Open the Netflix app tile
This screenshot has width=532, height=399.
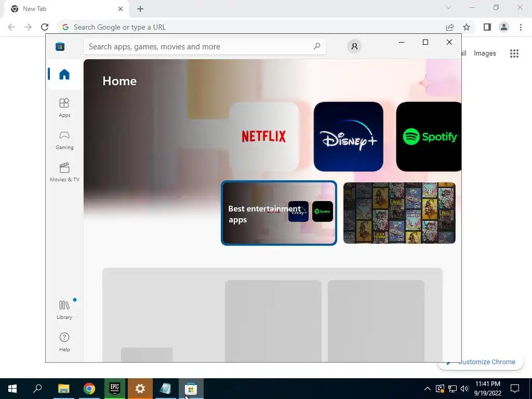pyautogui.click(x=263, y=137)
